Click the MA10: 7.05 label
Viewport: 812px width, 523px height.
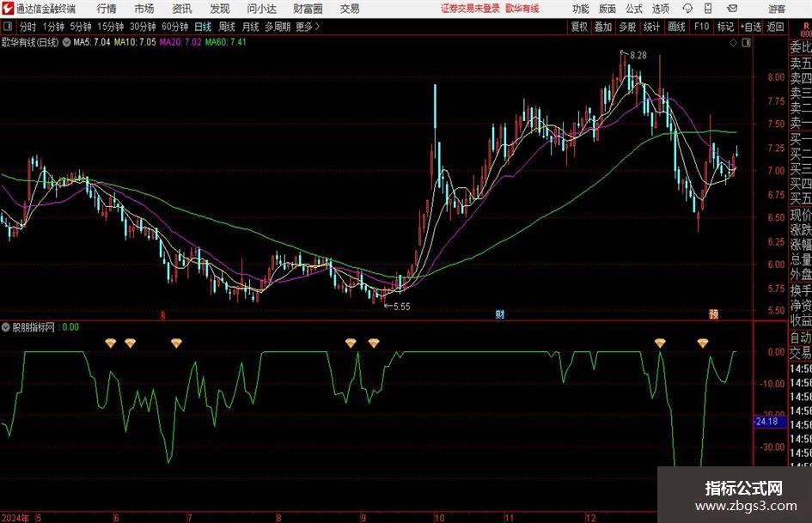[135, 42]
